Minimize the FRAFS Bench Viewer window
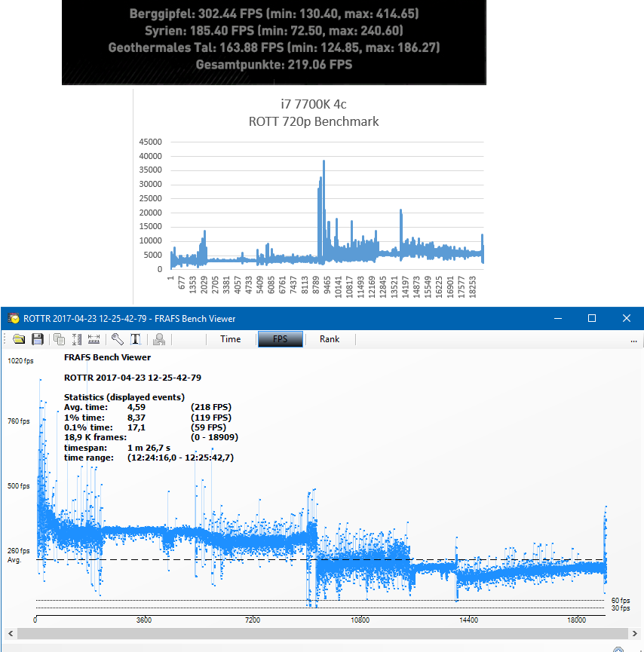This screenshot has height=652, width=644. tap(558, 319)
